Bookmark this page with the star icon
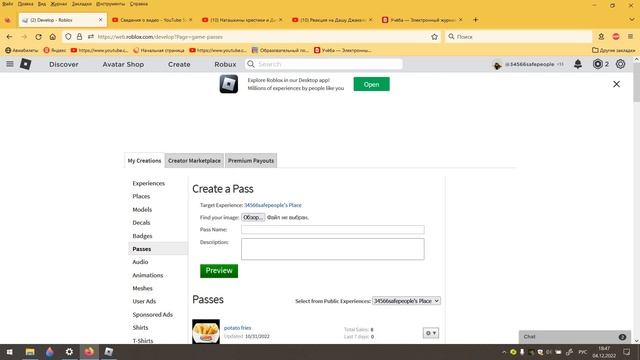 tap(434, 37)
